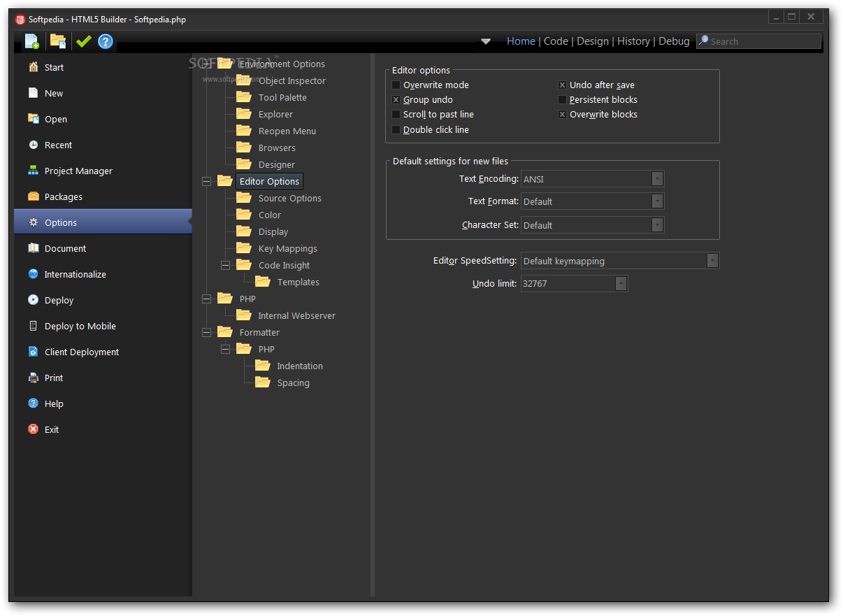Click the folder icon beside Tool Palette
The height and width of the screenshot is (616, 843).
[x=244, y=97]
